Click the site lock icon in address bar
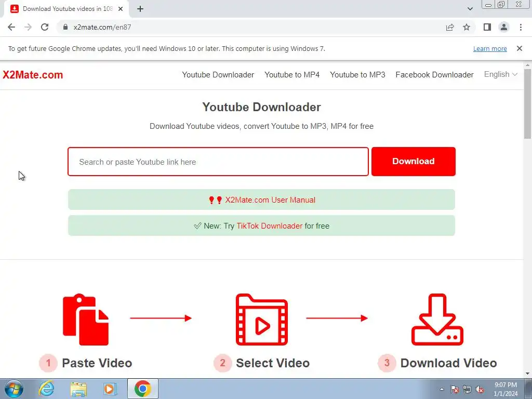This screenshot has width=532, height=399. click(x=65, y=27)
